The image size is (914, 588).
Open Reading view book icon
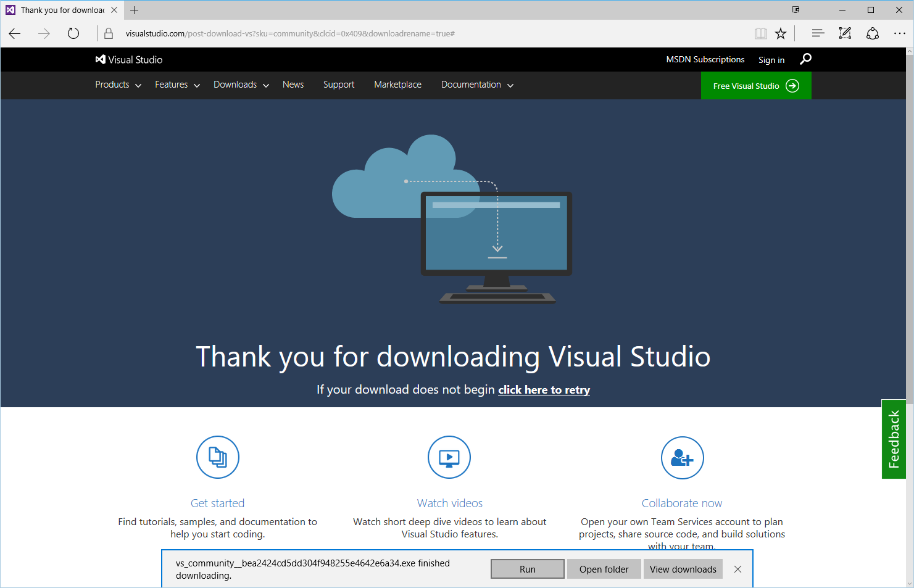[761, 33]
